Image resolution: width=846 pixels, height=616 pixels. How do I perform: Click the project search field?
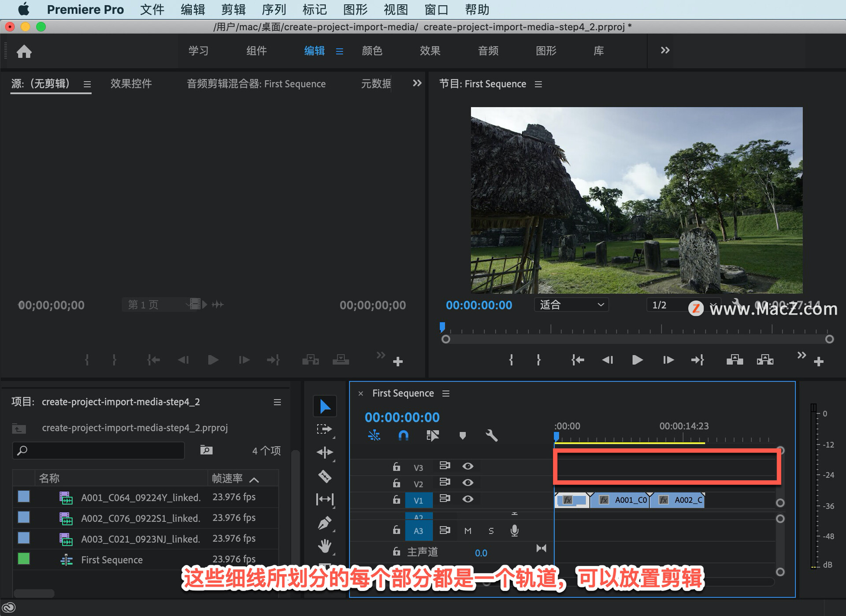99,450
